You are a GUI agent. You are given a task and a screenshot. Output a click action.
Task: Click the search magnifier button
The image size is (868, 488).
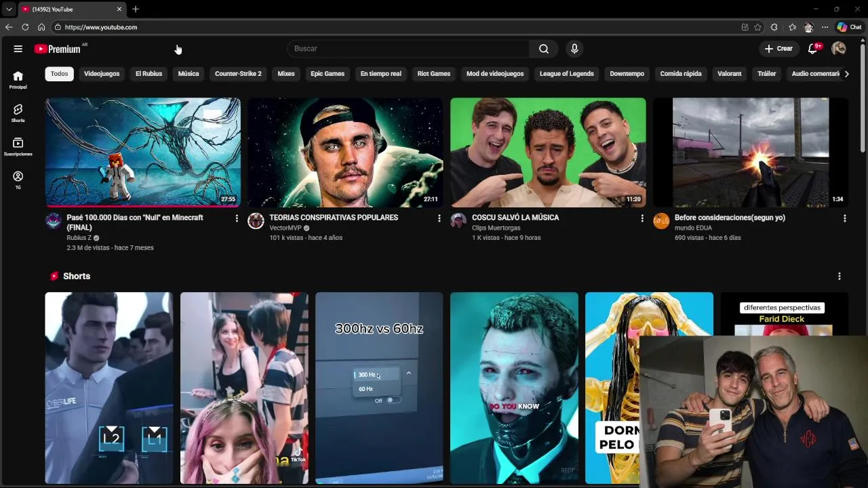click(x=544, y=49)
